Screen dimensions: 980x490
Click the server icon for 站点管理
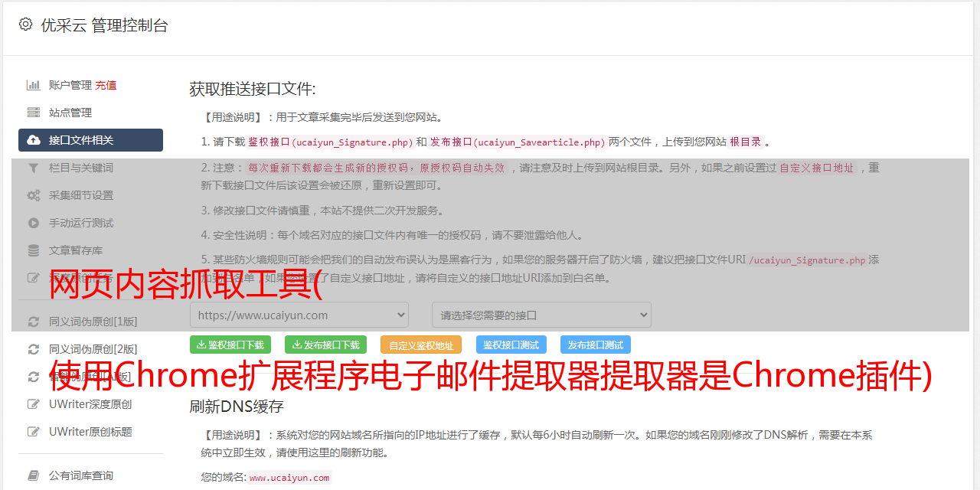point(34,113)
